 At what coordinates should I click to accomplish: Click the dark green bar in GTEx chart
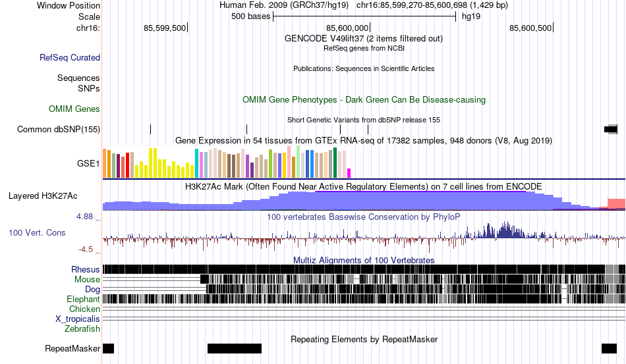(335, 163)
